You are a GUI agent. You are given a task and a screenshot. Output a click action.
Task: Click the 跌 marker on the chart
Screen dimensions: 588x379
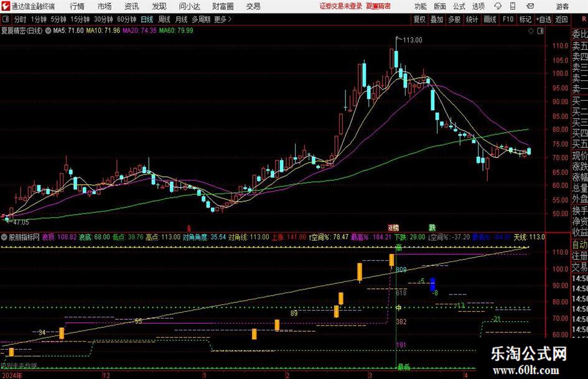point(432,227)
